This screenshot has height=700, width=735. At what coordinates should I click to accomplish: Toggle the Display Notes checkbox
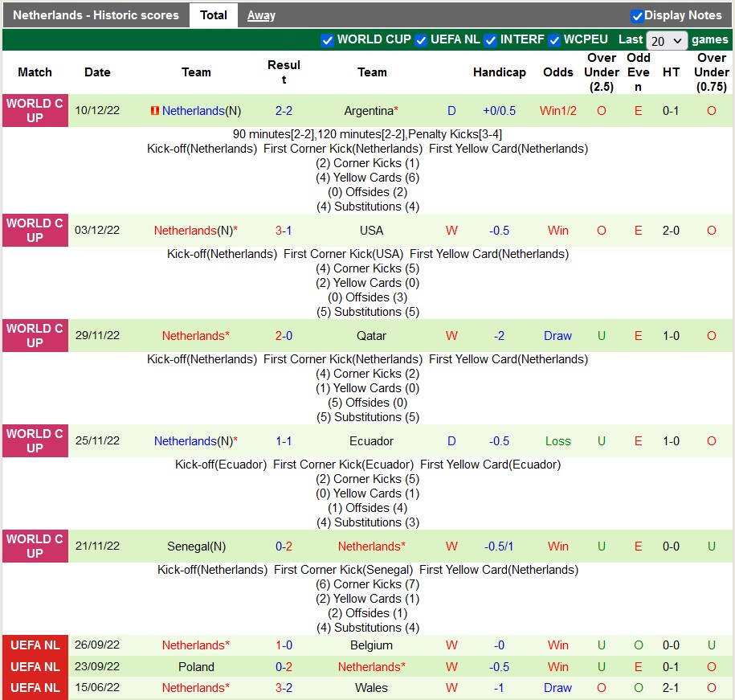tap(637, 15)
